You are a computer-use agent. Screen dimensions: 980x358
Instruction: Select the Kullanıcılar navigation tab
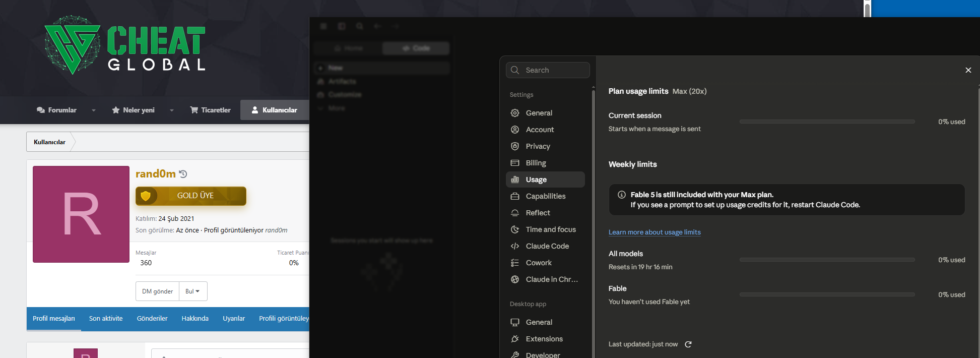(x=275, y=110)
